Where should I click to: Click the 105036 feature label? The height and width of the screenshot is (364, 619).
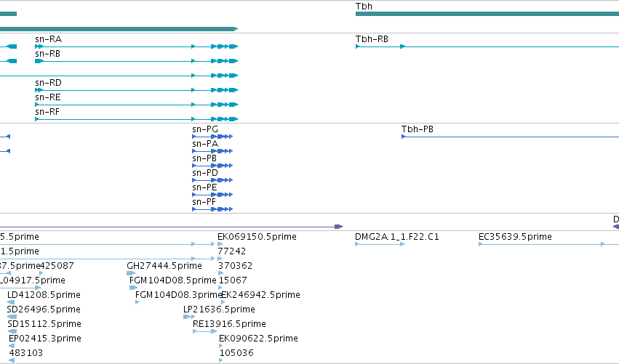pos(236,353)
